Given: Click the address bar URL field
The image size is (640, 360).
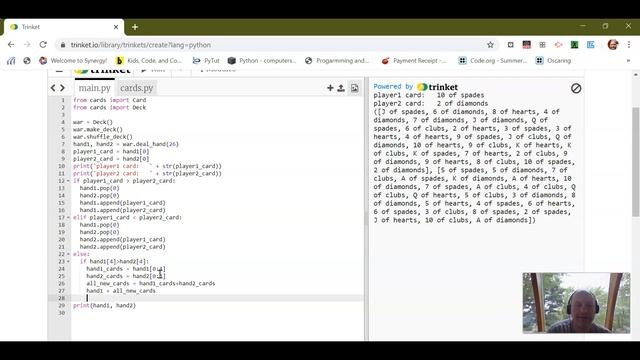Looking at the screenshot, I should click(x=269, y=45).
